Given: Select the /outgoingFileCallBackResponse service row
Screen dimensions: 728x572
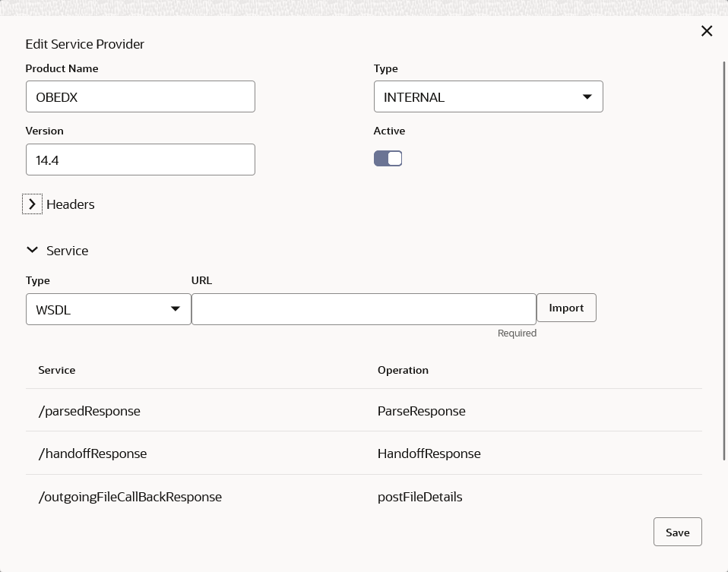Looking at the screenshot, I should point(130,497).
